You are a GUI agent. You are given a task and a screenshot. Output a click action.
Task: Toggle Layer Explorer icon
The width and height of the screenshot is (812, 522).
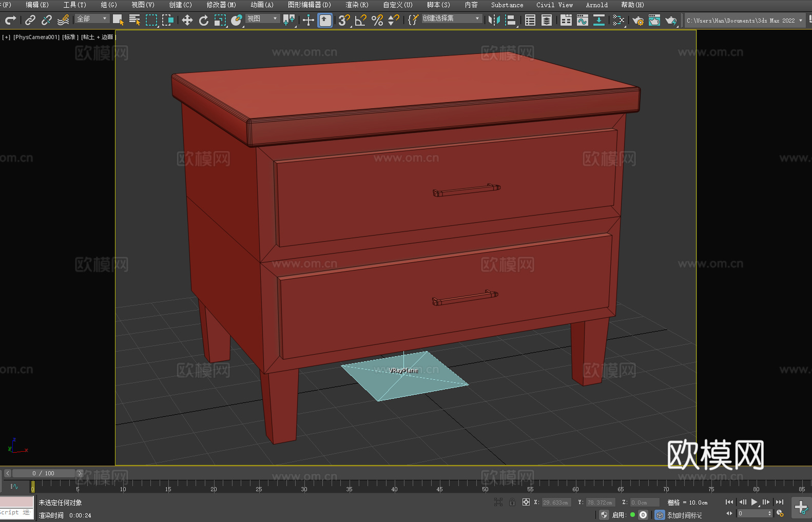(547, 20)
